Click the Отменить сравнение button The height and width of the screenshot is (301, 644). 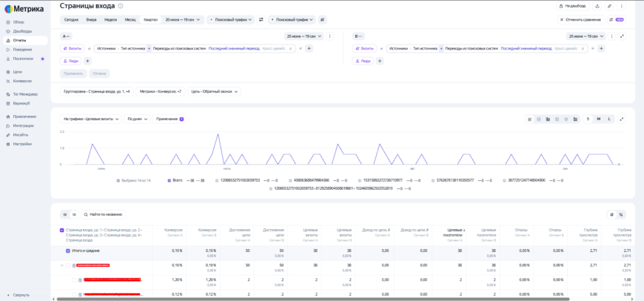(581, 19)
